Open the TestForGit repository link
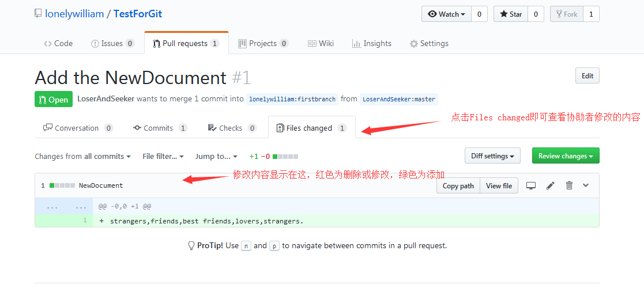644x300 pixels. [138, 14]
